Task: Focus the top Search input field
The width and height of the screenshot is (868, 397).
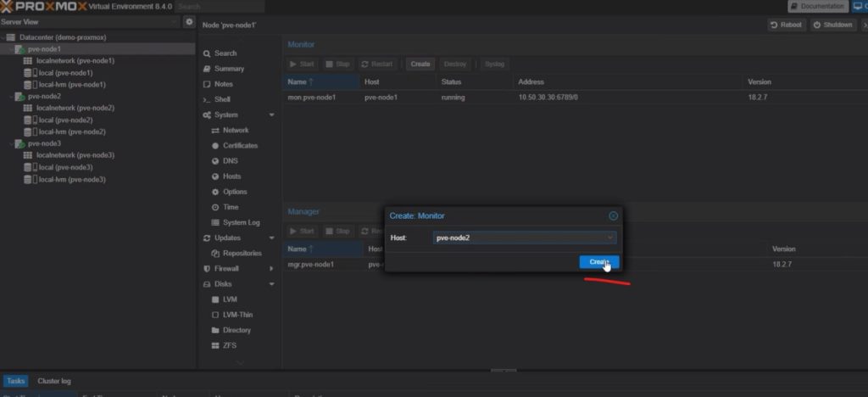Action: pos(220,7)
